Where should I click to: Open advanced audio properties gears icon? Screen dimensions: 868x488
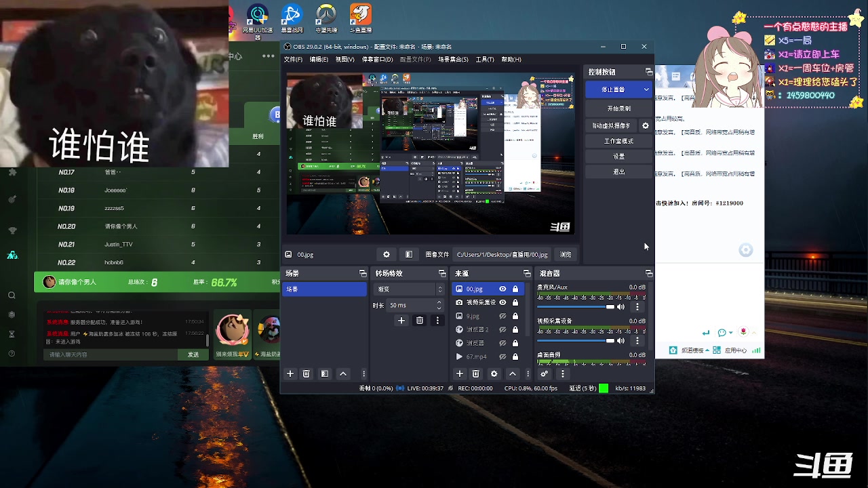pos(544,374)
